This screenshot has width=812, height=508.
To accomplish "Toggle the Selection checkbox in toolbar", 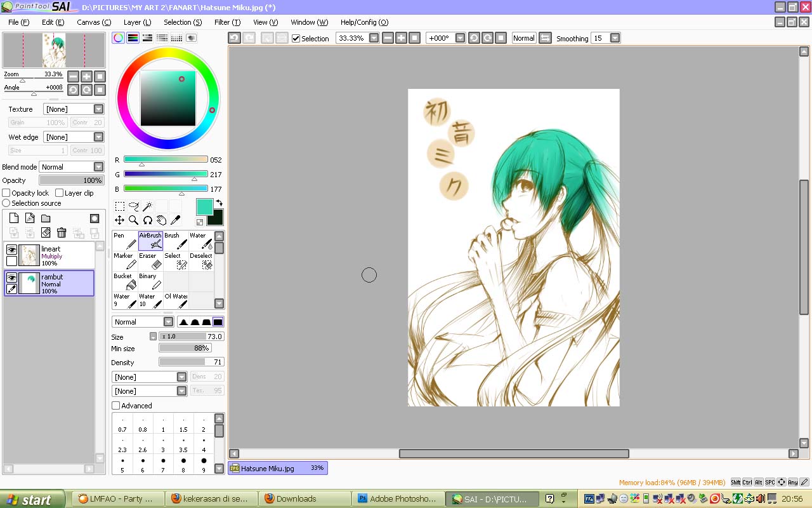I will [296, 38].
